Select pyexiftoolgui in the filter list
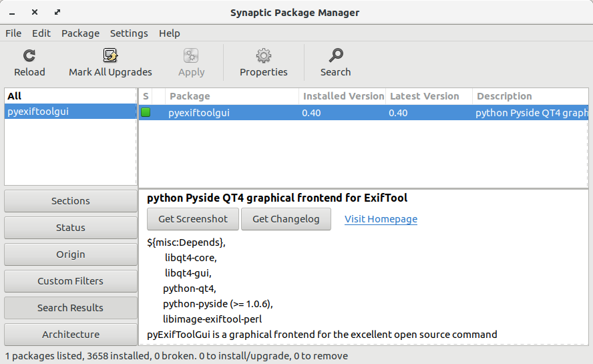 (71, 112)
